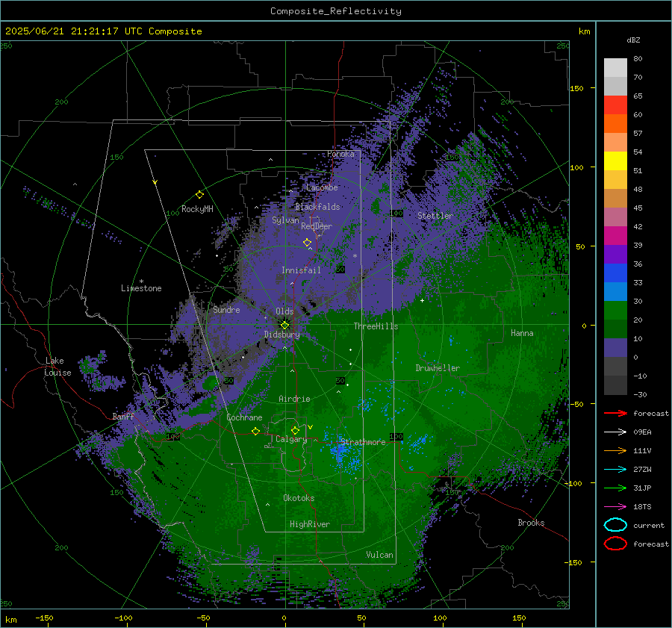The width and height of the screenshot is (672, 628).
Task: Click the Drumheller label
Action: (438, 368)
